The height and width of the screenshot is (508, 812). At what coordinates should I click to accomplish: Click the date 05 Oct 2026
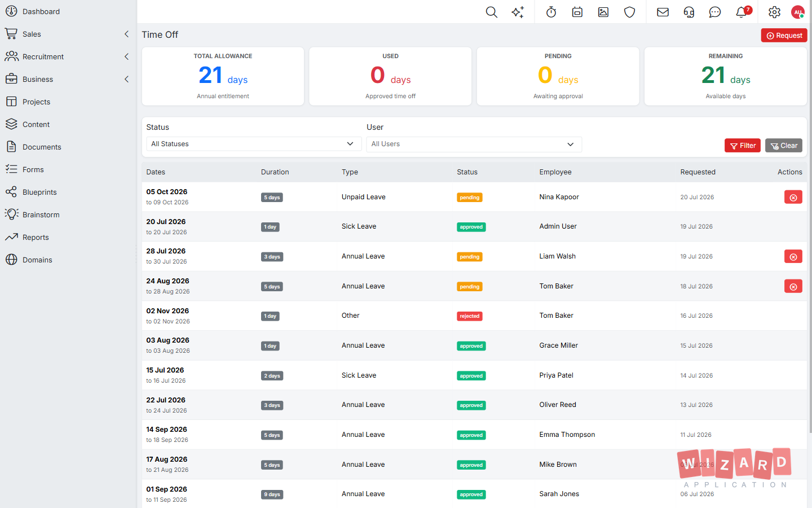coord(167,192)
